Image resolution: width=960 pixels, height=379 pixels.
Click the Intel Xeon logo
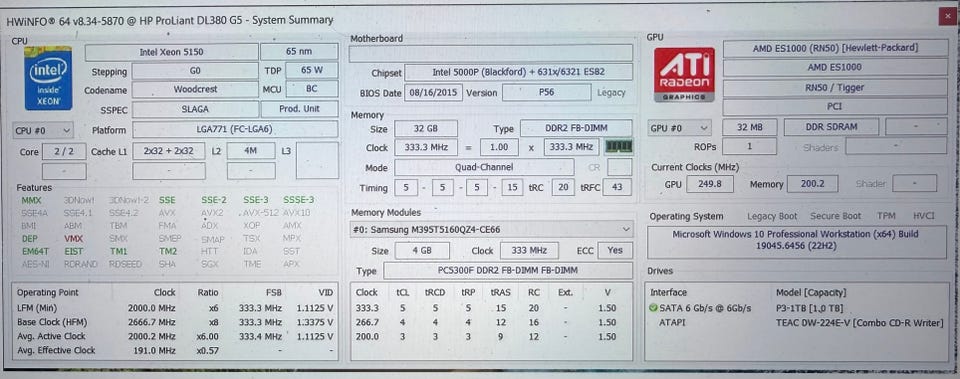click(48, 78)
